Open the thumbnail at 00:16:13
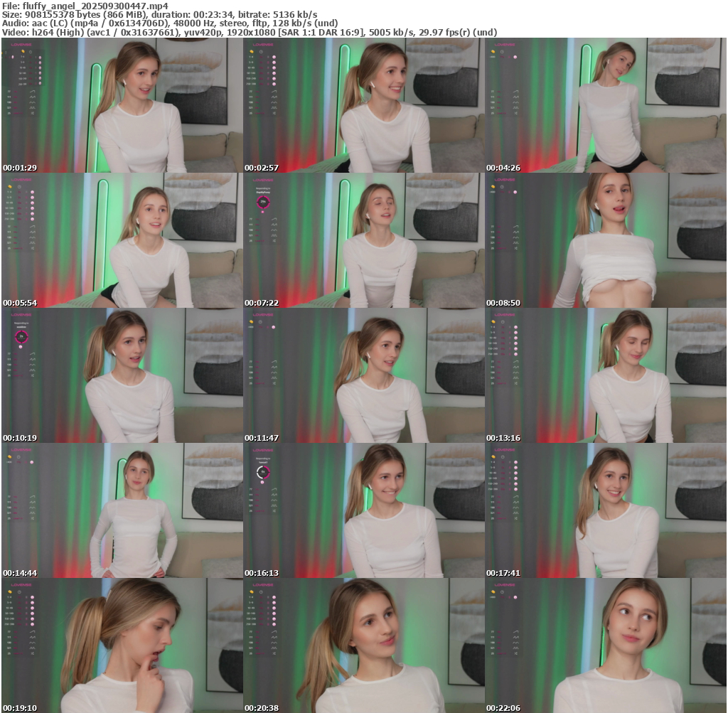728x713 pixels. click(x=363, y=510)
